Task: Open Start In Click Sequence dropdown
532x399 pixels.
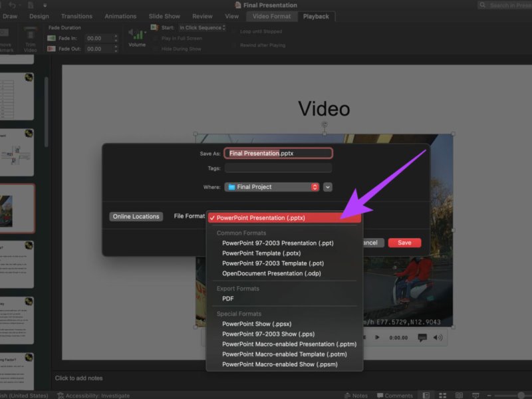Action: click(x=202, y=28)
